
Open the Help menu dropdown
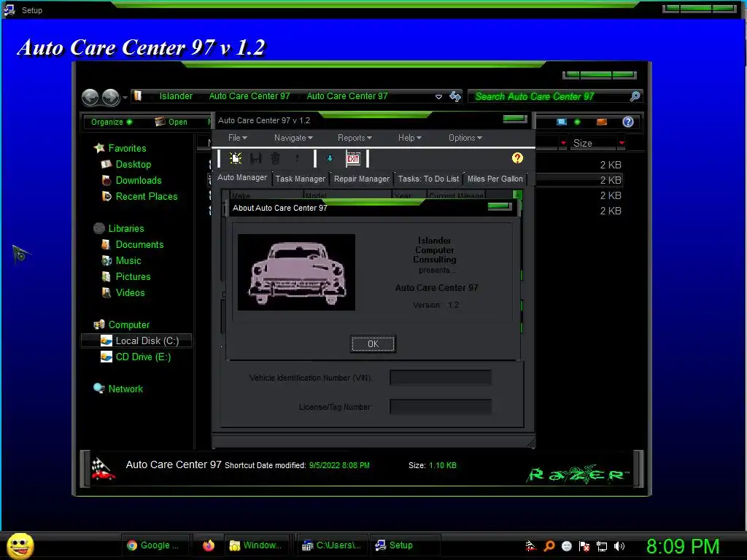click(410, 138)
